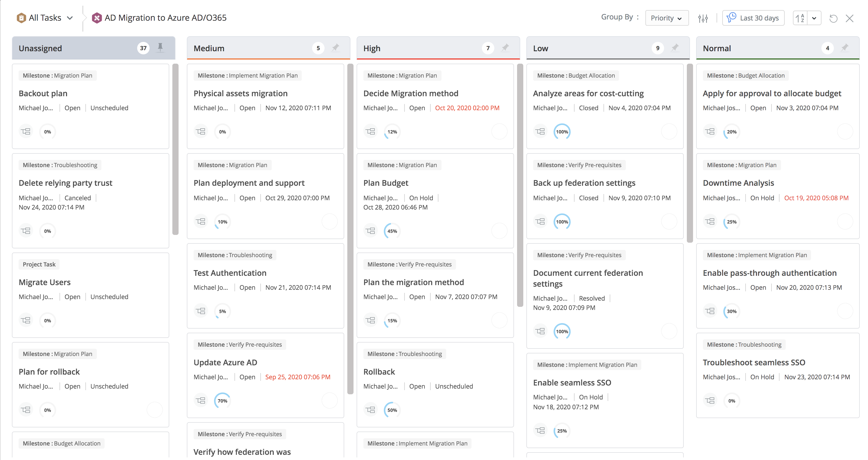Expand the All Tasks dropdown arrow

(70, 18)
